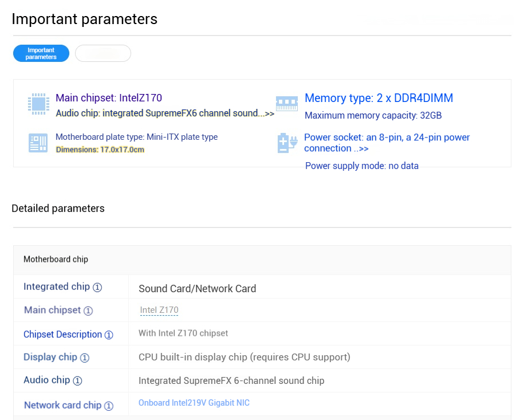Click the power socket plug icon

287,143
